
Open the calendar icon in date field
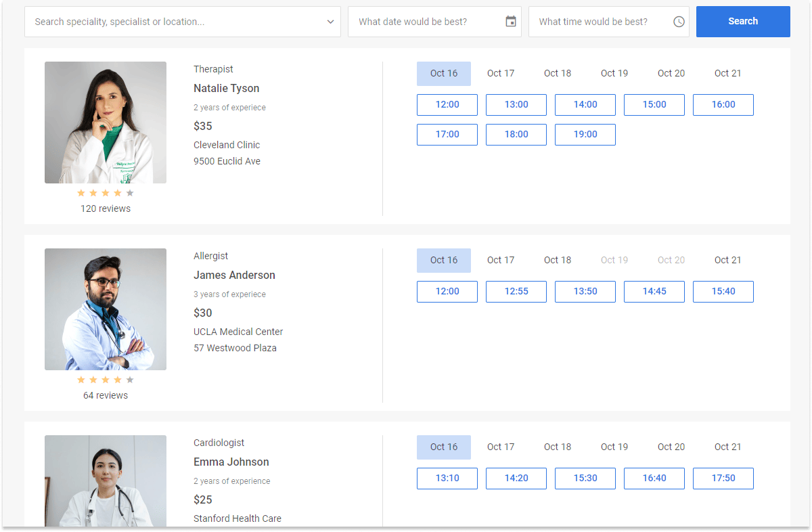tap(511, 22)
